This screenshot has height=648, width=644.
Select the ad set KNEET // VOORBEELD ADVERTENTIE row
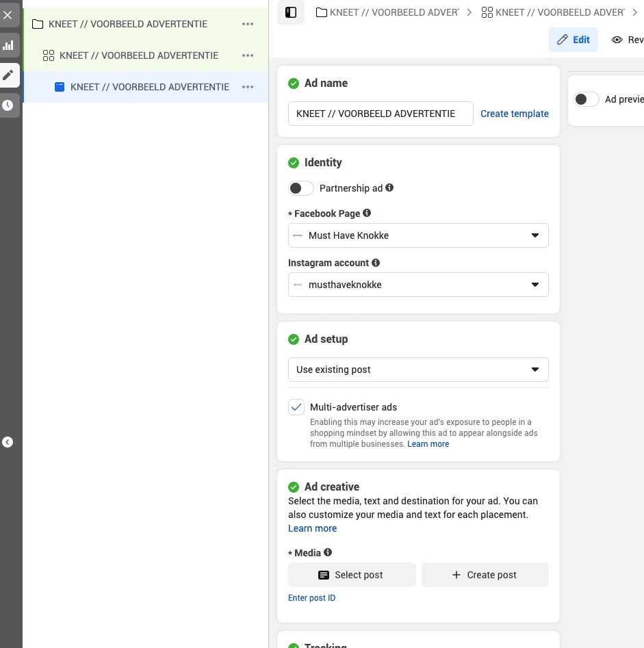click(146, 55)
